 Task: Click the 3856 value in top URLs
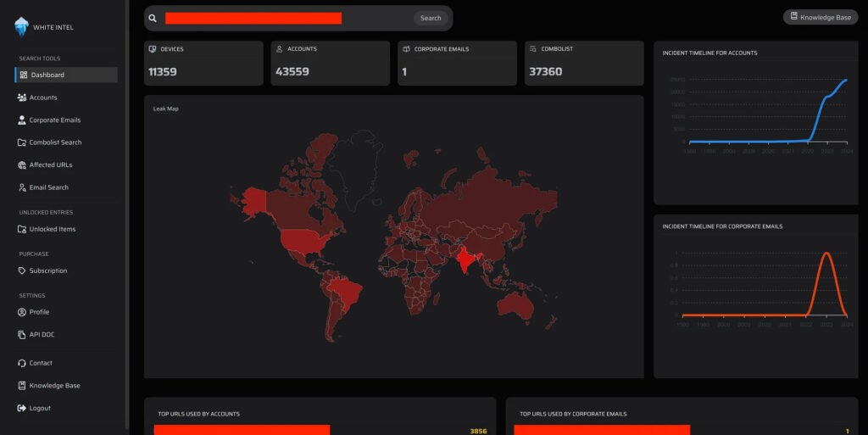(478, 431)
